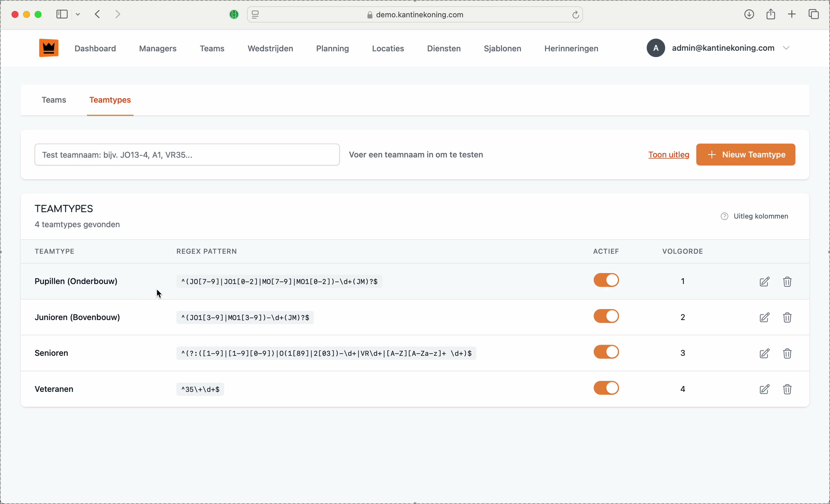
Task: Click the Toon uitleg link
Action: 668,155
